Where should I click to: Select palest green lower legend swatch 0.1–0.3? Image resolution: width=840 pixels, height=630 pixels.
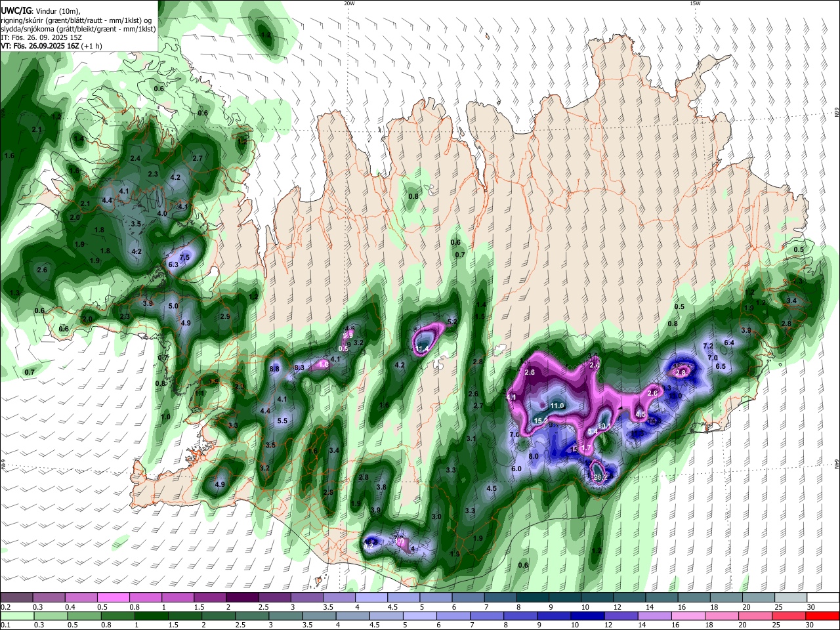click(17, 616)
